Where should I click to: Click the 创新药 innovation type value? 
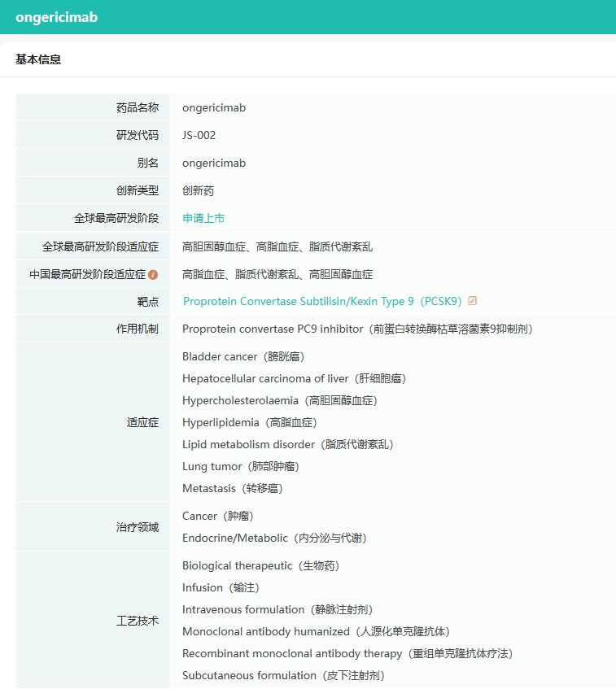click(198, 190)
